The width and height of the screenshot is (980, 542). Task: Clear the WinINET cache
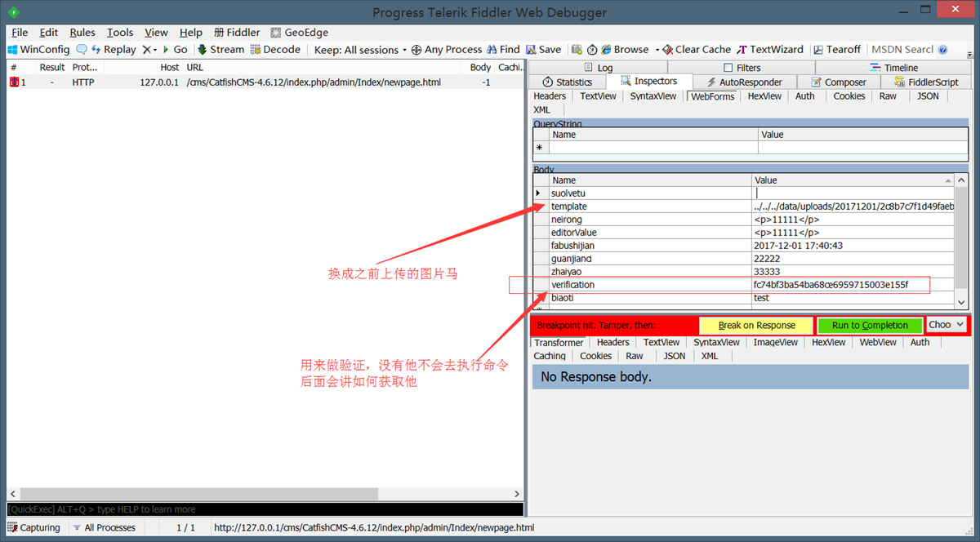click(x=697, y=49)
